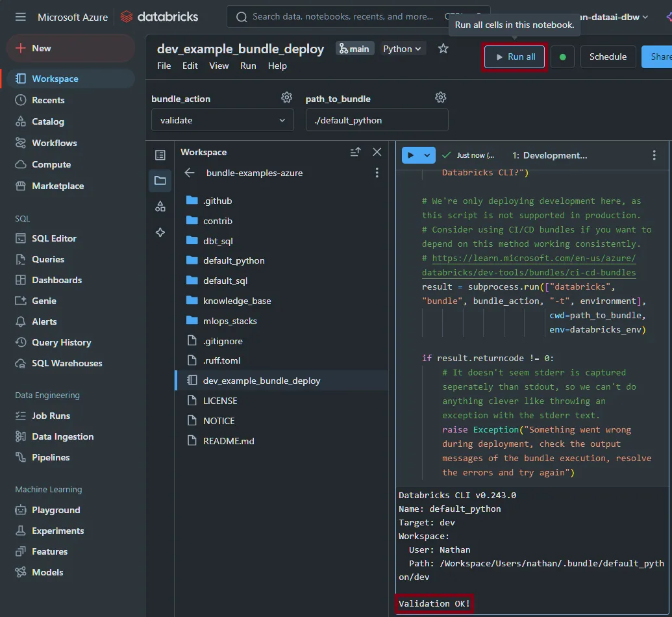Click the path_to_bundle text field
This screenshot has width=672, height=617.
click(x=377, y=120)
